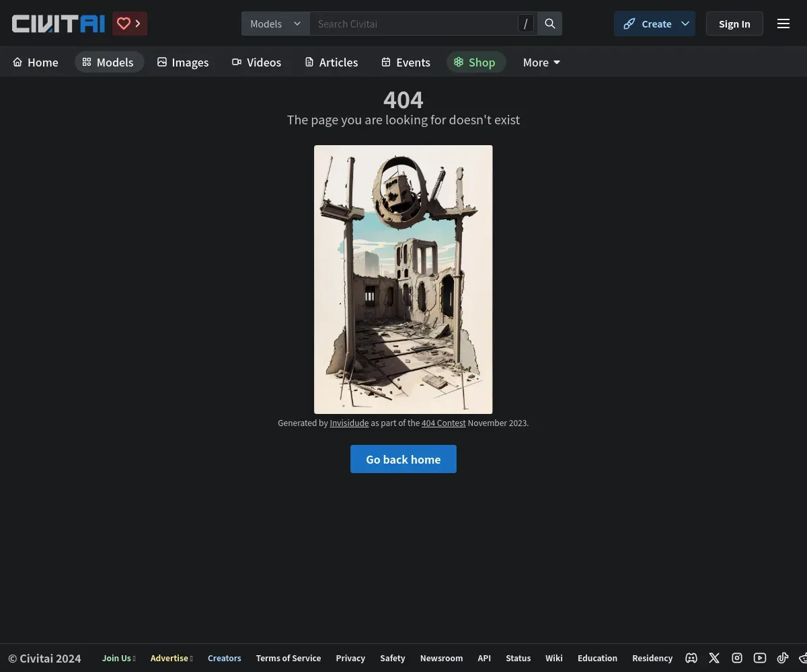Open the Models search category dropdown
Image resolution: width=807 pixels, height=672 pixels.
pyautogui.click(x=276, y=24)
